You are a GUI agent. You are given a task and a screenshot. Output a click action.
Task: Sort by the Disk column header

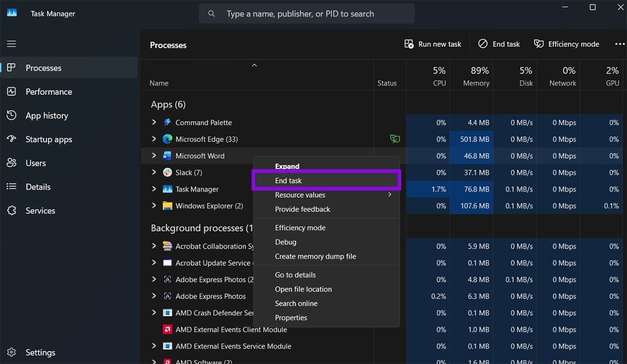pos(515,76)
